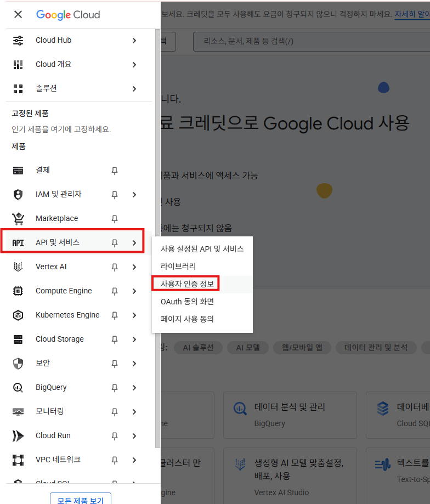Open 페이지 사용 동의 submenu item
This screenshot has height=504, width=430.
pos(202,319)
